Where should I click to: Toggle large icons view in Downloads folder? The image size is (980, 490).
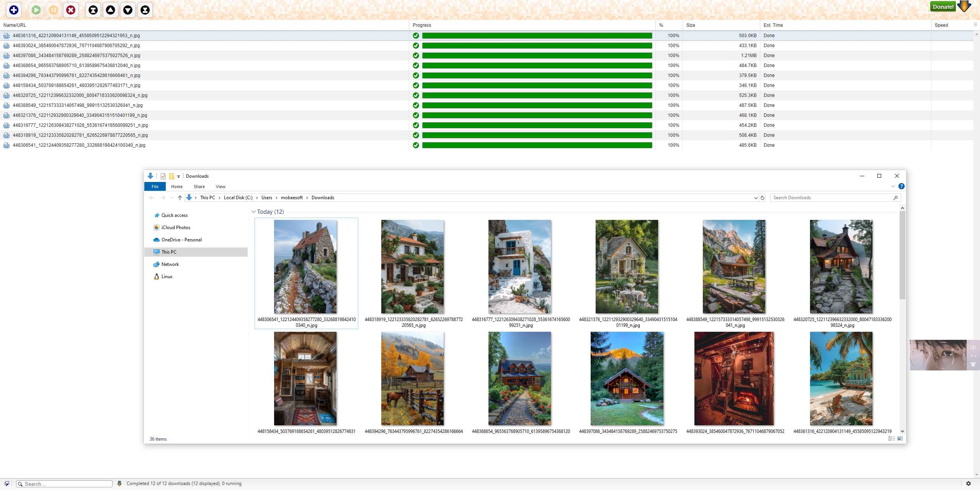(x=900, y=439)
